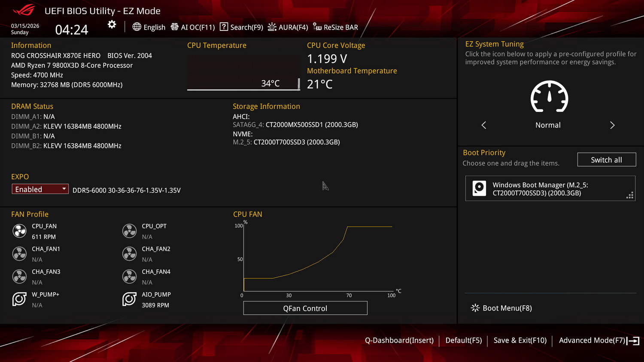Click the ROG CROSSHAIR X870E HERO text

point(56,56)
